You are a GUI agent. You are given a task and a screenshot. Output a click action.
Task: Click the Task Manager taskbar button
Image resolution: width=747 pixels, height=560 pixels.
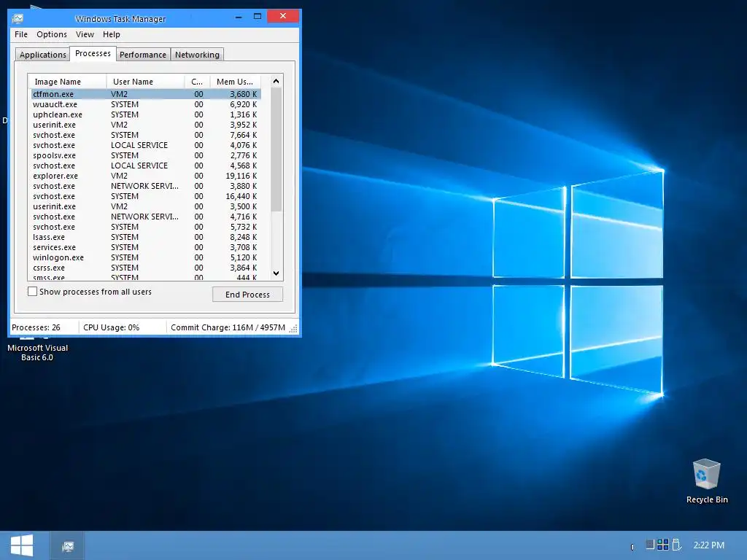tap(68, 545)
